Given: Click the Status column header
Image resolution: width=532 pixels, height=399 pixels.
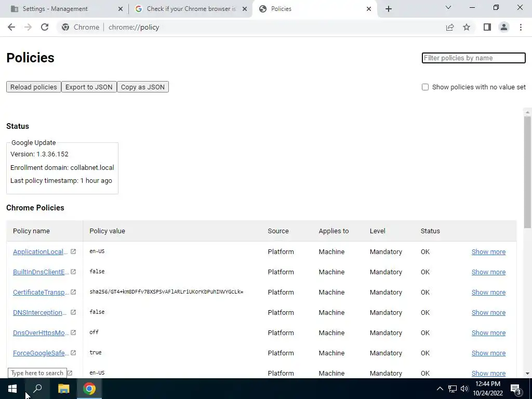Looking at the screenshot, I should (430, 231).
